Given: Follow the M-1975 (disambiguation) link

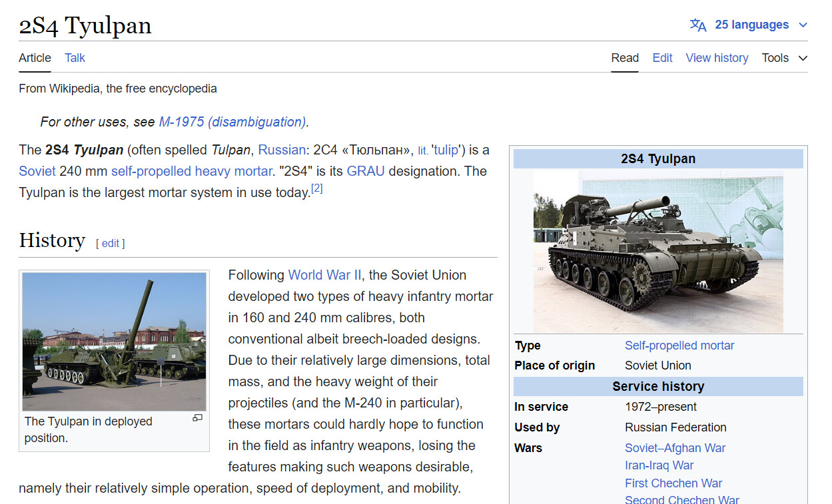Looking at the screenshot, I should click(232, 122).
